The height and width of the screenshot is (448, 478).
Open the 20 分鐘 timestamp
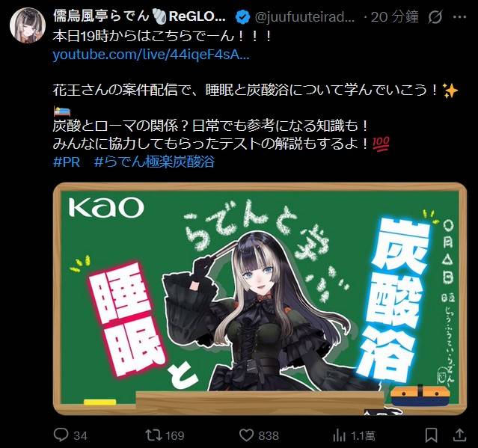pyautogui.click(x=394, y=16)
